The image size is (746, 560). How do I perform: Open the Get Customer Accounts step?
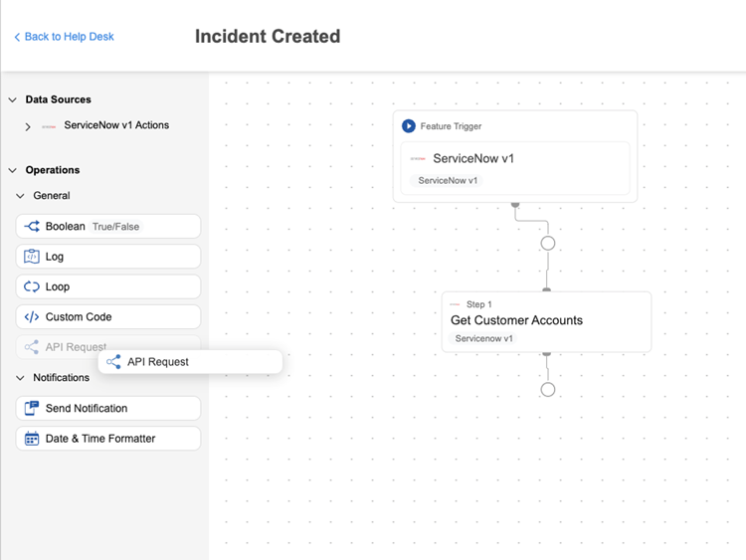click(x=546, y=322)
